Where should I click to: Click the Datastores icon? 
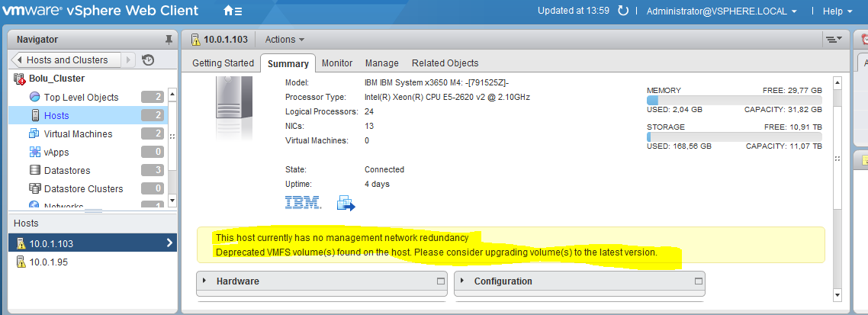34,170
